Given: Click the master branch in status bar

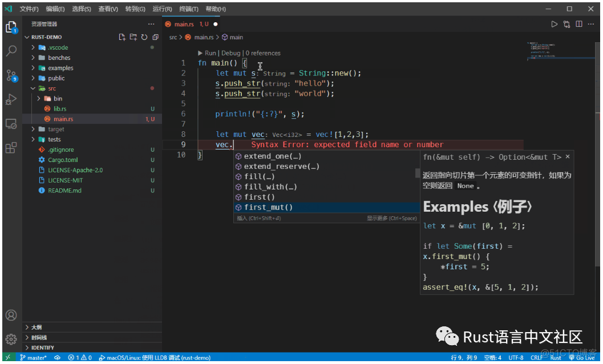Looking at the screenshot, I should pyautogui.click(x=33, y=358).
